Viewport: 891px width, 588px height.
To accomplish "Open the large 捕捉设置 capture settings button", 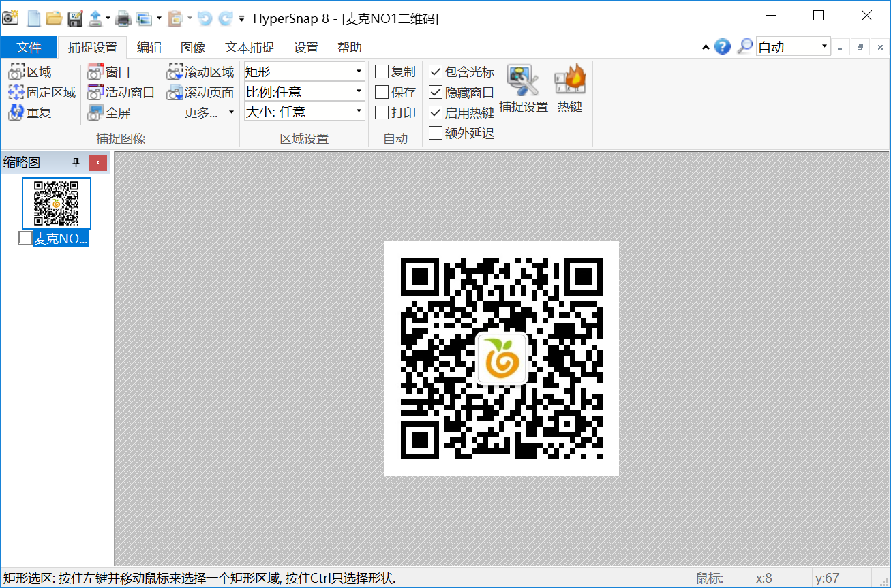I will tap(524, 89).
